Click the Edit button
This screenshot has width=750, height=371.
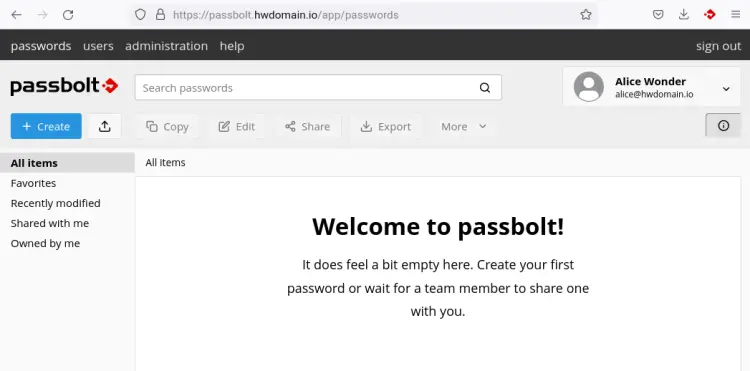click(x=236, y=127)
